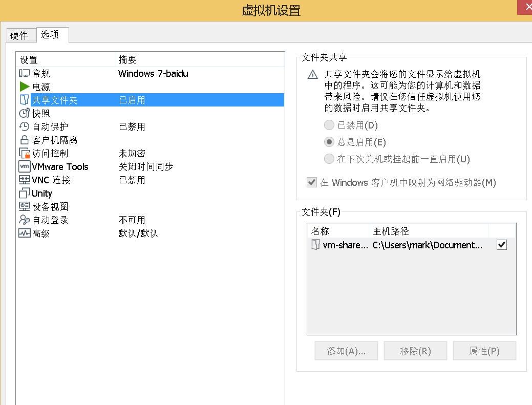Click the 已启用 summary for 共享文件夹

[132, 100]
